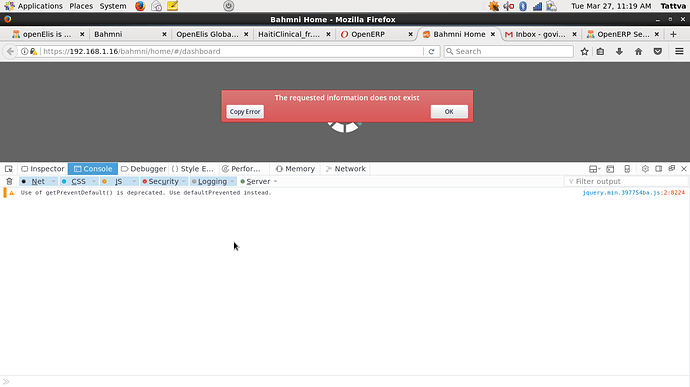This screenshot has height=387, width=690.
Task: Click the power icon in the top panel
Action: (228, 6)
